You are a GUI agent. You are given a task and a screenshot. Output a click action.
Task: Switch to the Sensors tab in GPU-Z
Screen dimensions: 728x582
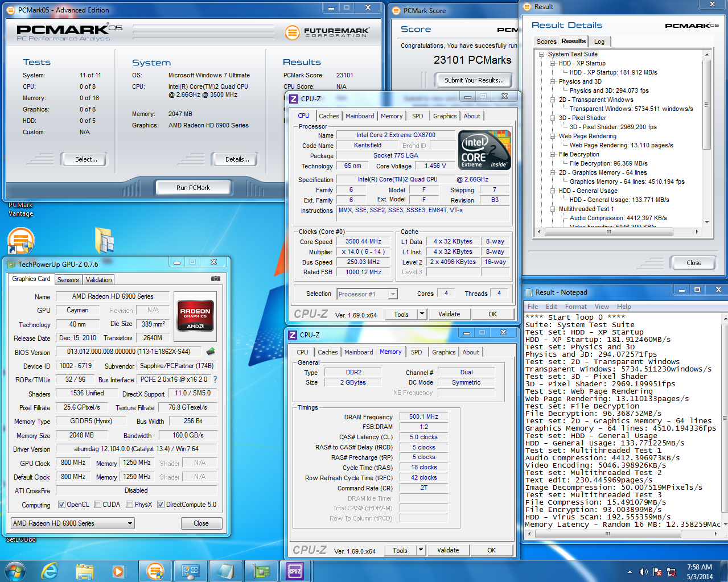click(68, 280)
